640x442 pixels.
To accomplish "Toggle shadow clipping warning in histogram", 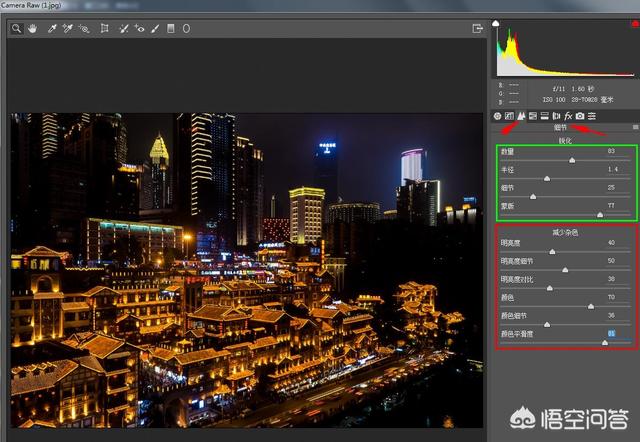I will pyautogui.click(x=496, y=23).
